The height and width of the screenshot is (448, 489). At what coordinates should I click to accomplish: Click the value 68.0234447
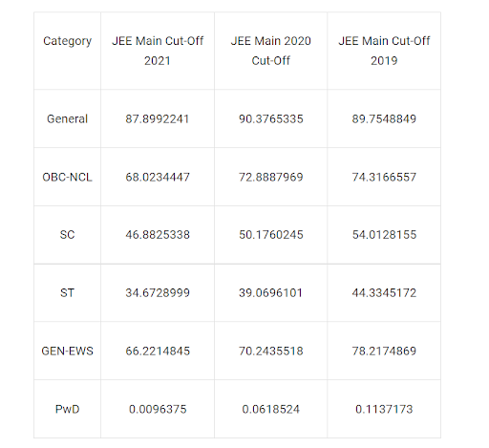pos(158,177)
